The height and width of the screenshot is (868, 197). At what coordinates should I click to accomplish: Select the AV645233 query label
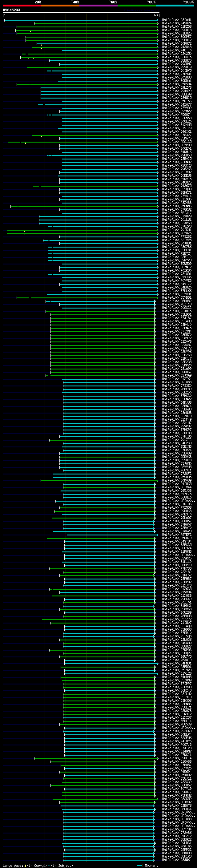click(x=11, y=10)
